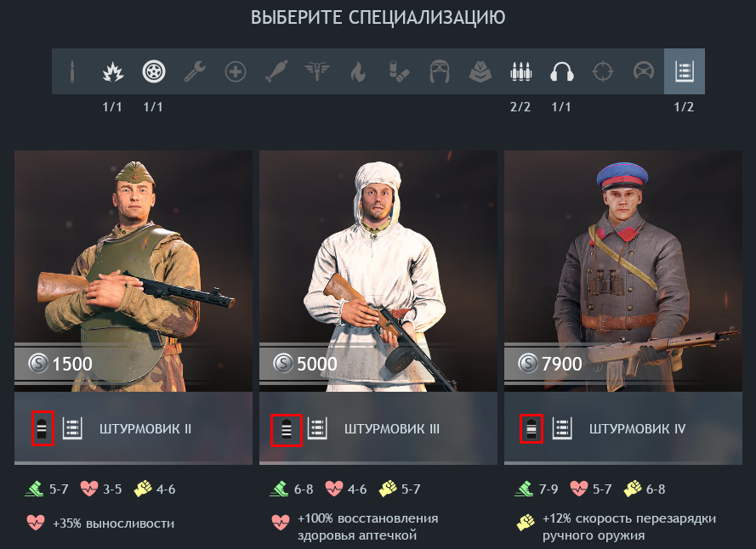Buy Штурмовик IV for 7900 silver
The image size is (756, 549).
[x=550, y=364]
